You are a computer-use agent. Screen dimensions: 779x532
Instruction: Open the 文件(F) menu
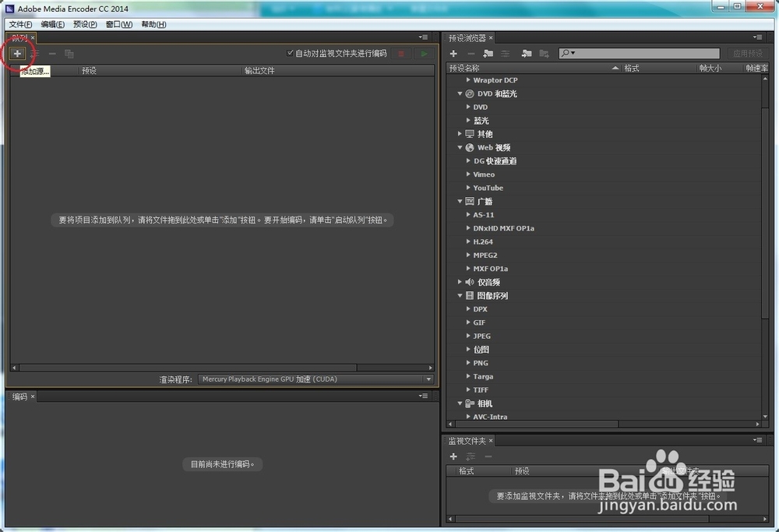20,24
